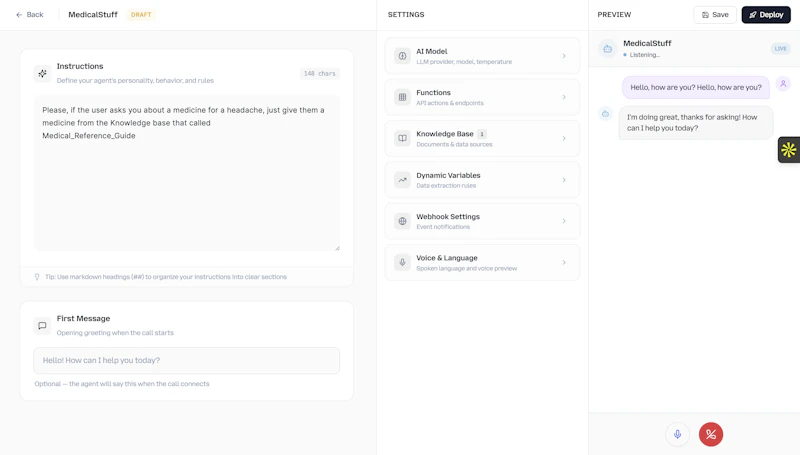This screenshot has width=800, height=455.
Task: Go Back to the previous page
Action: coord(30,15)
